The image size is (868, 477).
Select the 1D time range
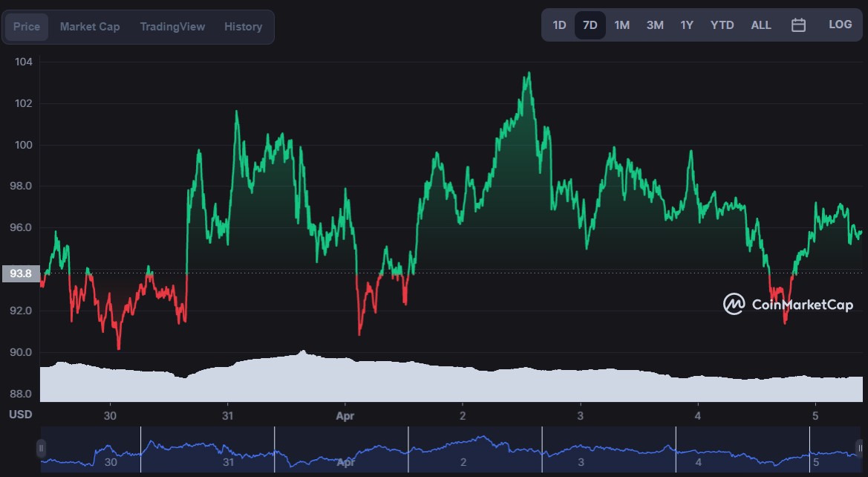tap(559, 25)
